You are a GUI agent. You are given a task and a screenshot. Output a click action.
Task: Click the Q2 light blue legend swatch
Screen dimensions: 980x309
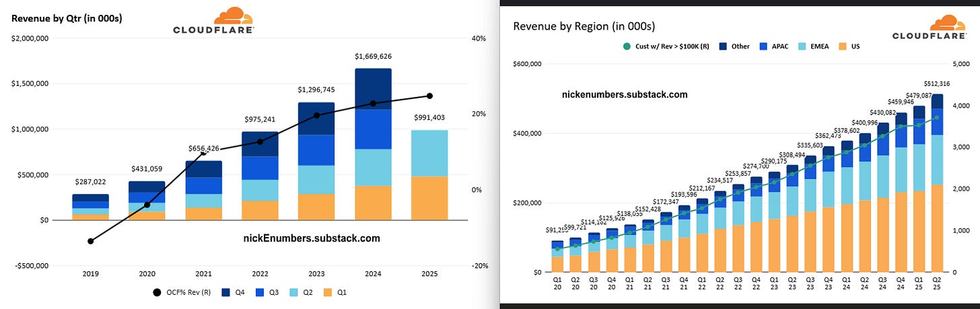293,292
